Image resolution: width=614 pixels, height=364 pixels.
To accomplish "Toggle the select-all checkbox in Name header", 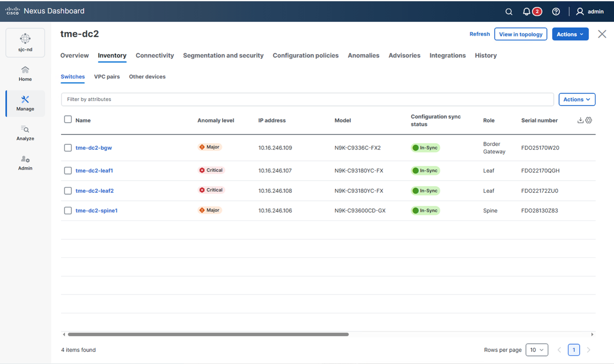I will tap(68, 119).
